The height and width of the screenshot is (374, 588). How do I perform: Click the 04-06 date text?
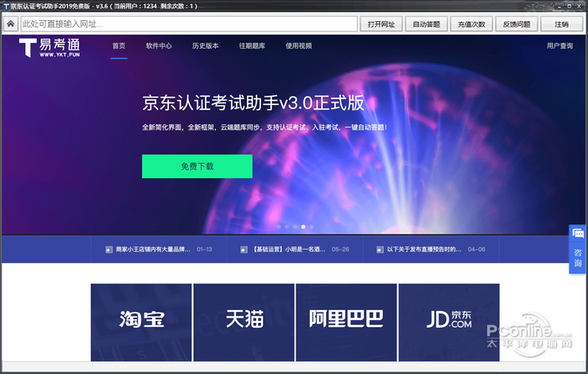click(476, 249)
